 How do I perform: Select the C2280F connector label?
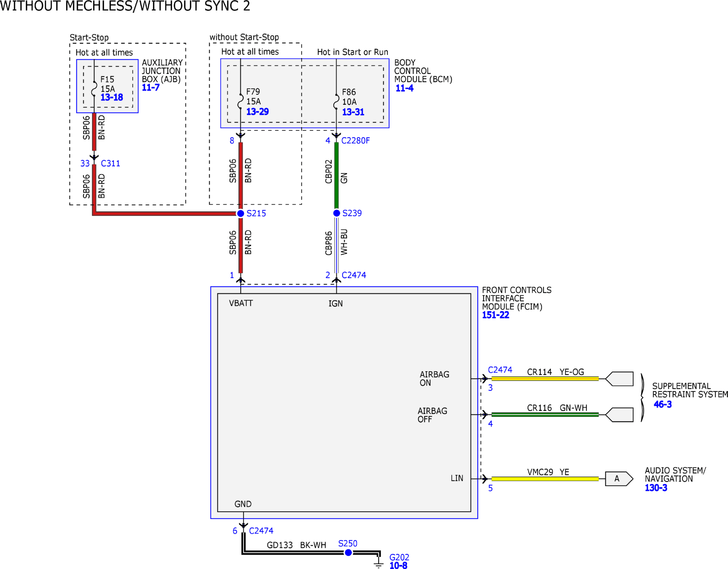(355, 141)
